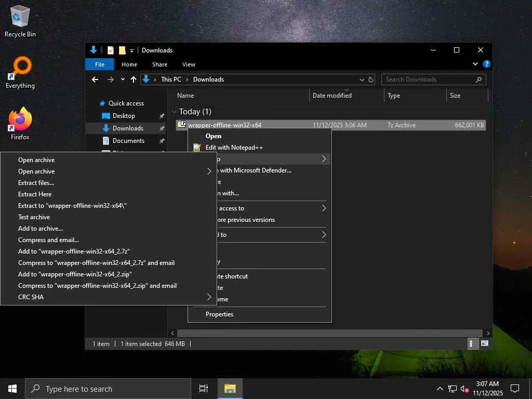Click File Explorer taskbar icon

tap(230, 389)
